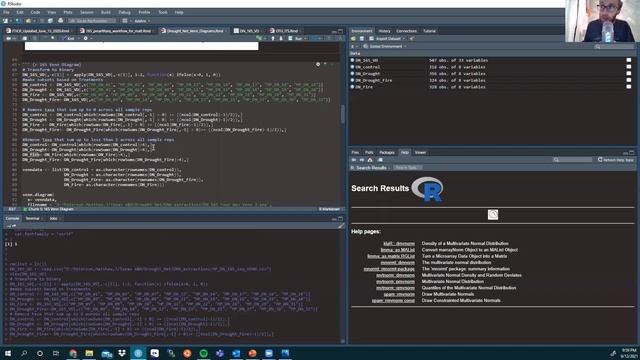Open the R Markdown file type selector
The image size is (640, 360).
click(x=329, y=209)
